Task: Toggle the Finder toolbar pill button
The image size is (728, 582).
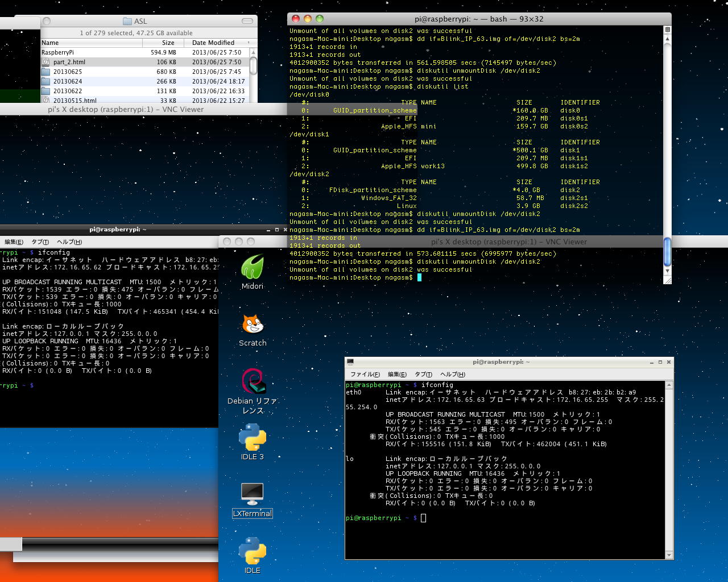Action: [247, 21]
